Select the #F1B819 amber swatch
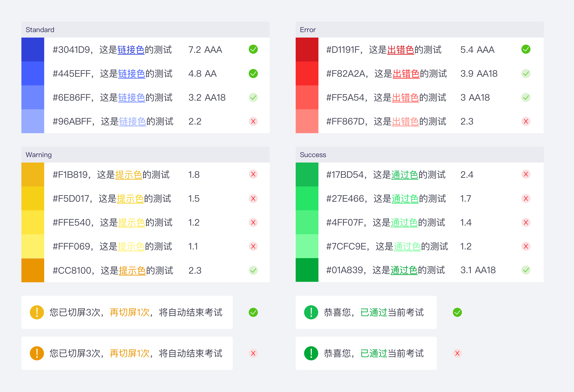The height and width of the screenshot is (392, 574). [x=33, y=174]
